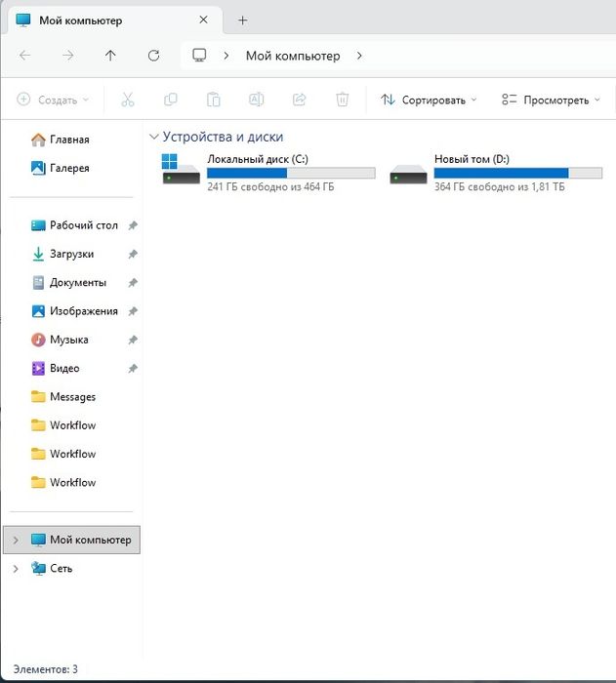Viewport: 616px width, 683px height.
Task: Open Музыка folder in sidebar
Action: [x=60, y=340]
